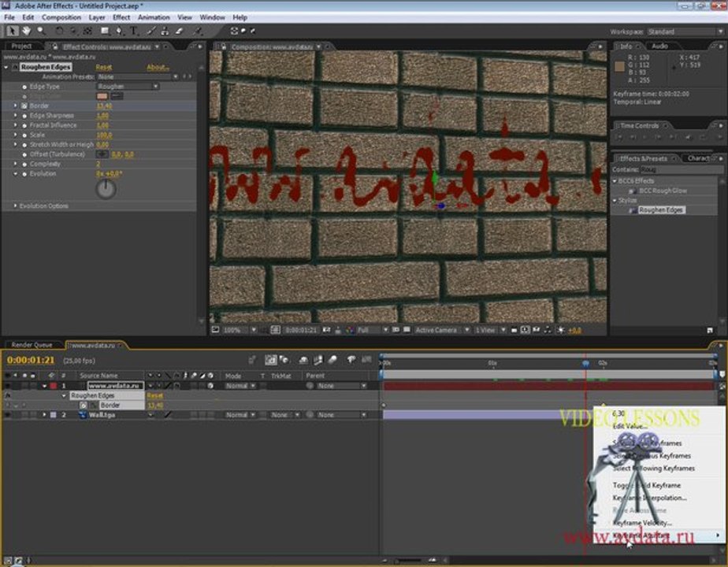The height and width of the screenshot is (567, 728).
Task: Click Reset link for Roughen Edges in Effect Controls
Action: (103, 67)
